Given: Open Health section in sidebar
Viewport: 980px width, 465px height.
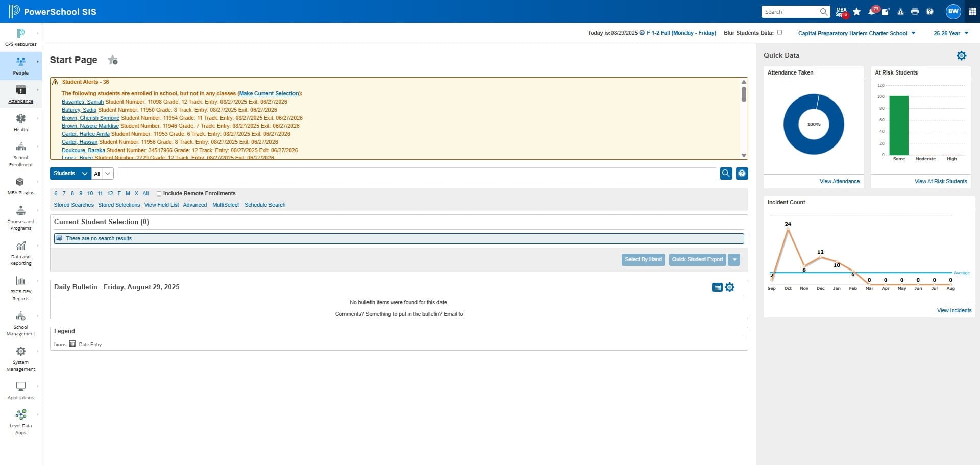Looking at the screenshot, I should click(x=21, y=123).
